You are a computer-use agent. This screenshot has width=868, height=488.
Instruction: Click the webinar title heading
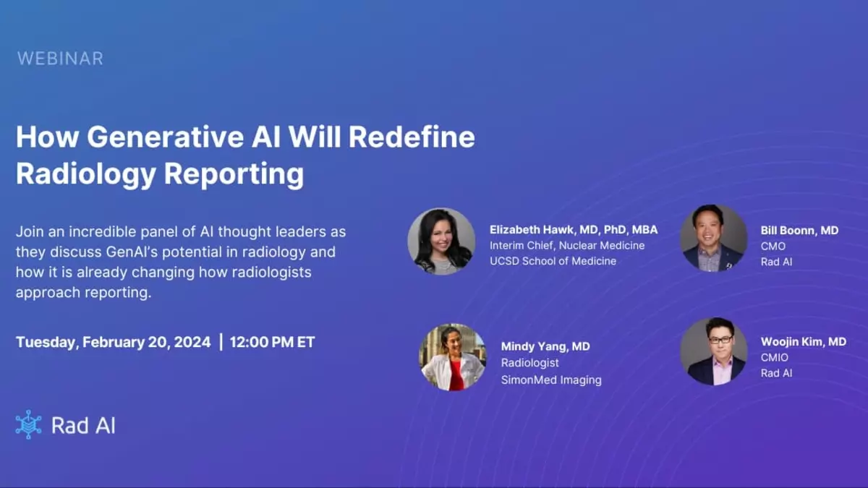[245, 155]
